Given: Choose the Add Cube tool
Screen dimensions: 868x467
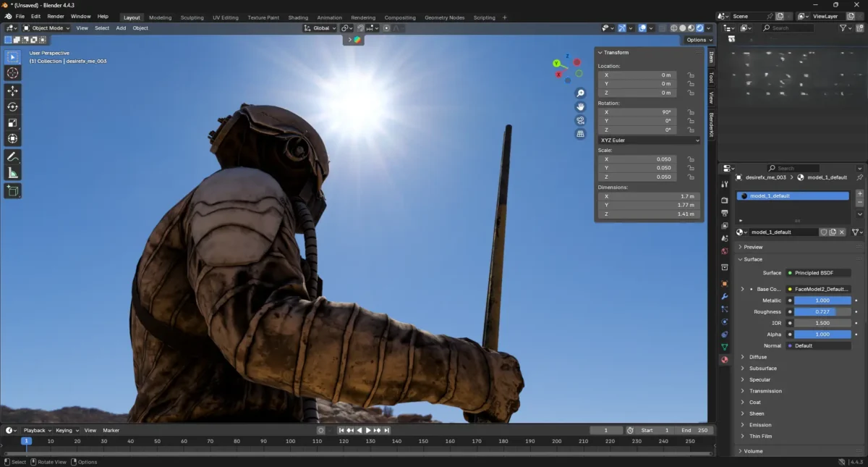Looking at the screenshot, I should 13,190.
